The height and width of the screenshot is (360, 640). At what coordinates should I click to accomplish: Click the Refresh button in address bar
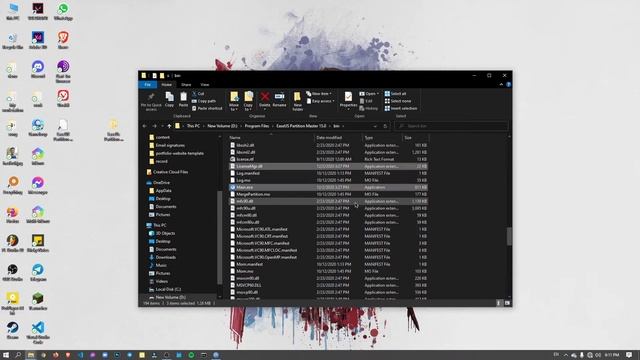tap(385, 126)
